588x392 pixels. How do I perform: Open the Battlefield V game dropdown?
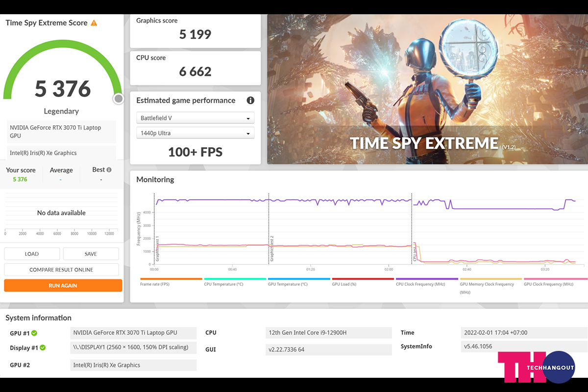click(195, 118)
